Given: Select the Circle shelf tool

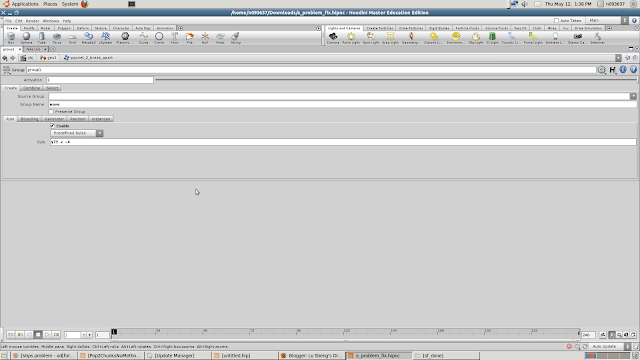Looking at the screenshot, I should tap(159, 38).
